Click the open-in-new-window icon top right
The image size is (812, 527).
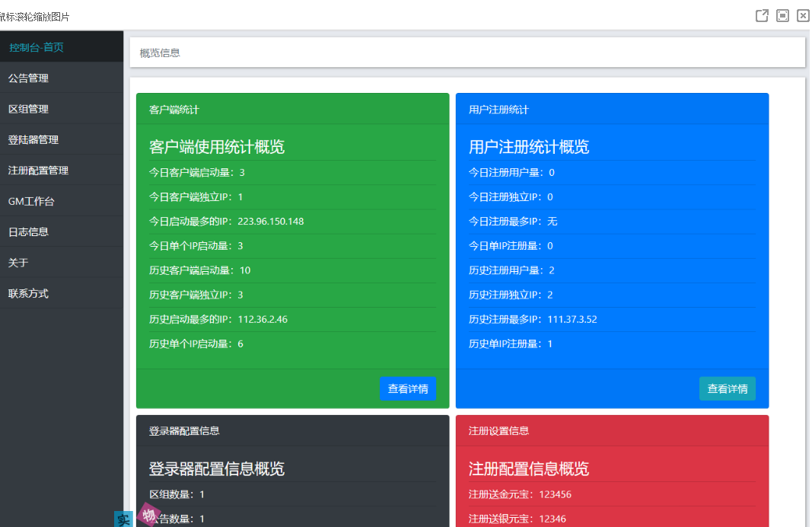click(762, 15)
